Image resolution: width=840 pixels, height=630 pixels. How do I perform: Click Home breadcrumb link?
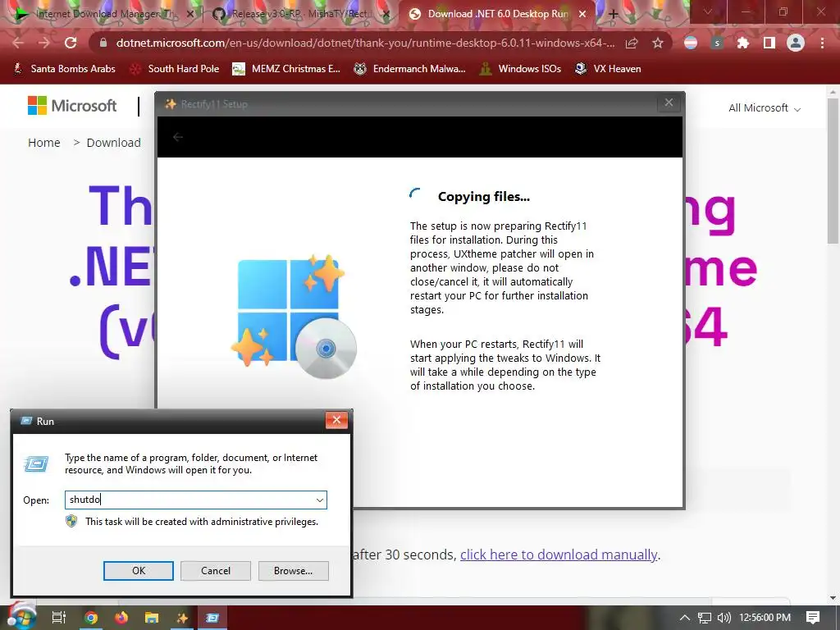(44, 143)
